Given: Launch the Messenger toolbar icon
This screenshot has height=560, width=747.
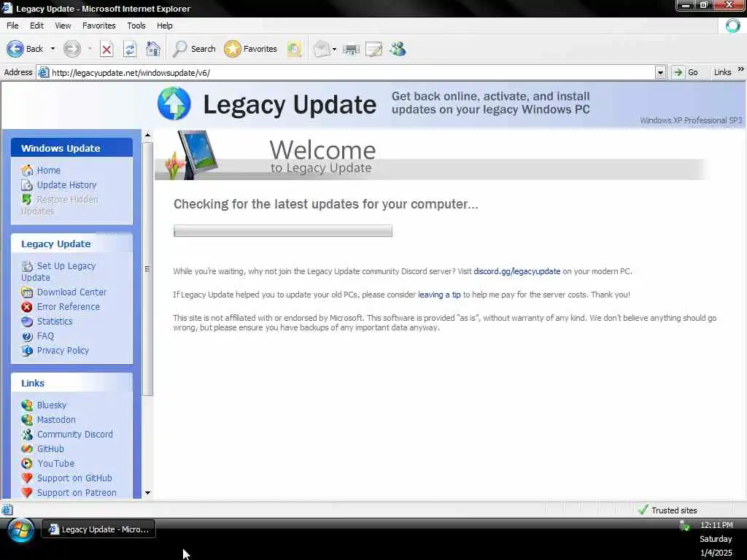Looking at the screenshot, I should tap(398, 49).
